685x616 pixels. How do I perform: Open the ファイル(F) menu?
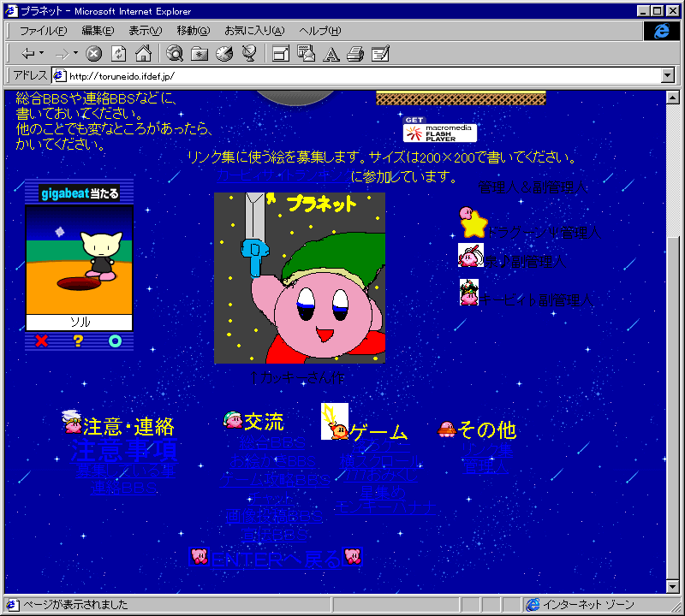click(44, 31)
